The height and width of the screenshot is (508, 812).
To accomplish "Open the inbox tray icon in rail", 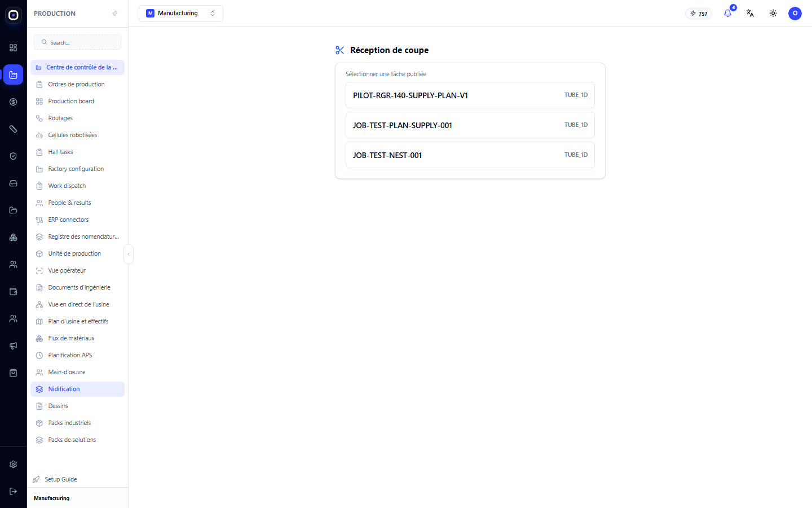I will 14,183.
